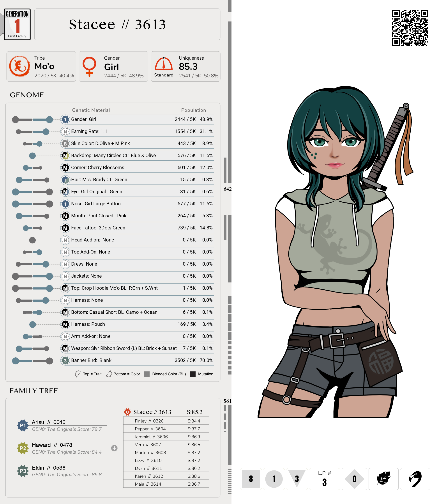Click the Generation 1 First Family badge
This screenshot has height=504, width=438.
(17, 25)
